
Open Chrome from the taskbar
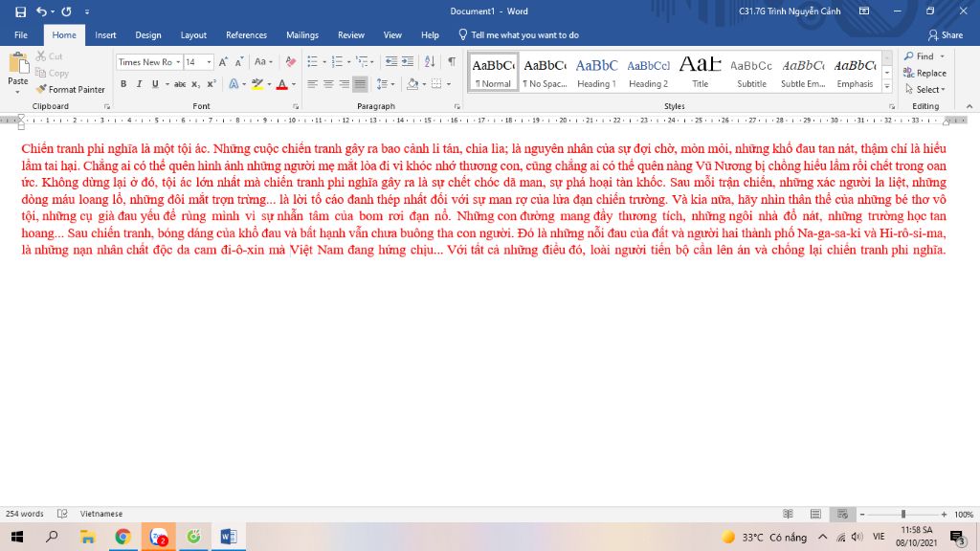[x=122, y=537]
